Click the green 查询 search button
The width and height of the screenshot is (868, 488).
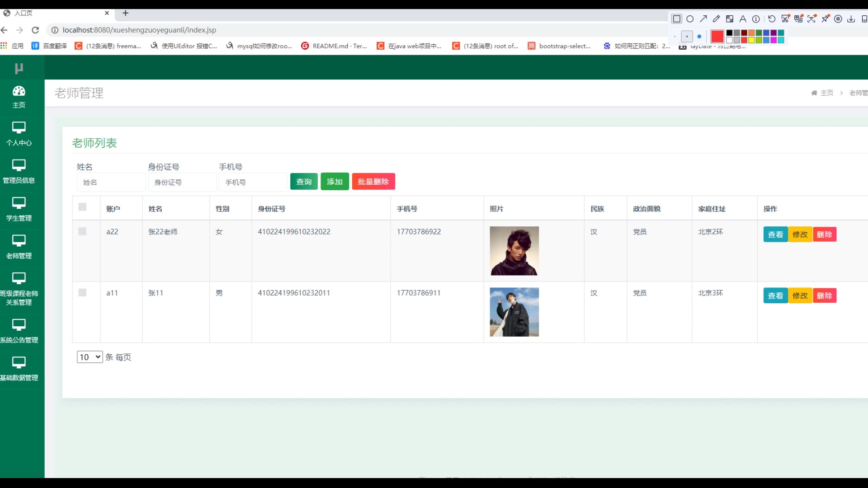coord(304,182)
